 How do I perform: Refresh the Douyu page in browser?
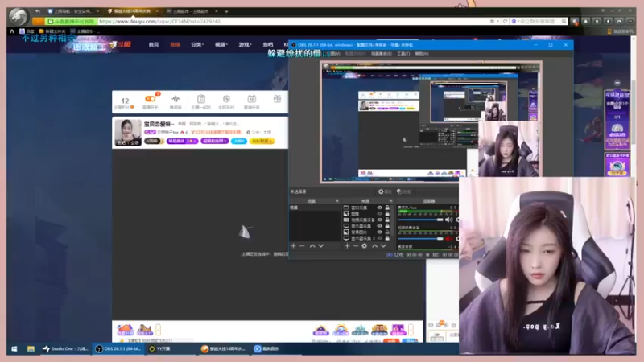(x=506, y=22)
